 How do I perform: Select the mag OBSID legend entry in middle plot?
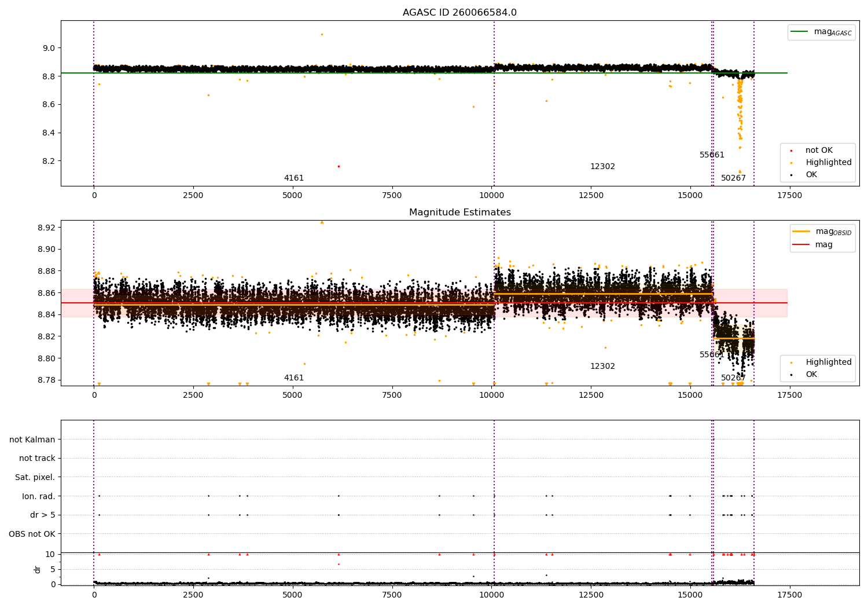click(822, 232)
